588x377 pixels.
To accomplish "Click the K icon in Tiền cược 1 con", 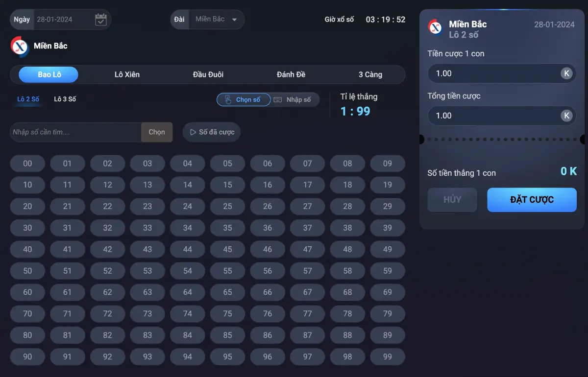I will [566, 73].
